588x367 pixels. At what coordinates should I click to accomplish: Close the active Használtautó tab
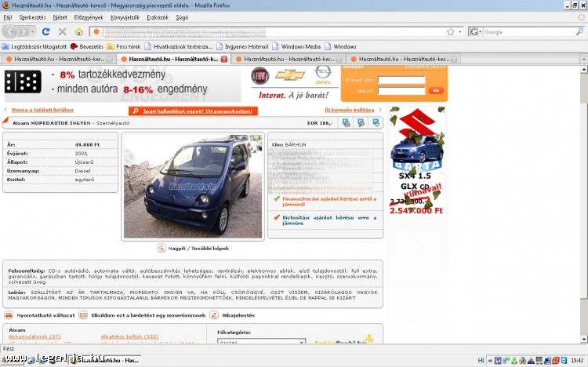click(x=224, y=59)
